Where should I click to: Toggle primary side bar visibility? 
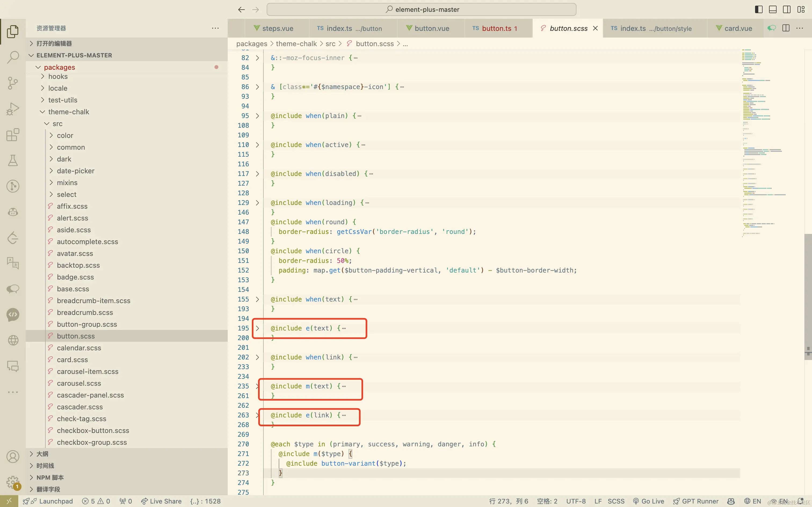pos(759,9)
